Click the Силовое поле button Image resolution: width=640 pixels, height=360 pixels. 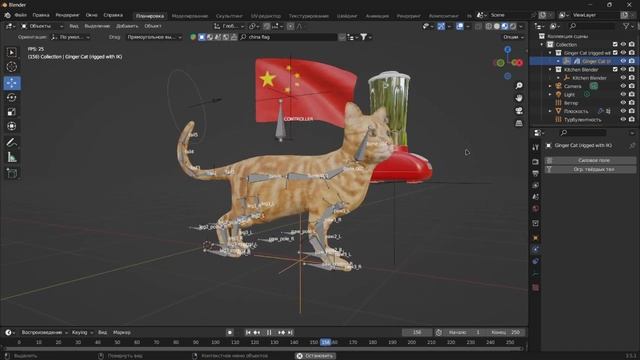590,160
